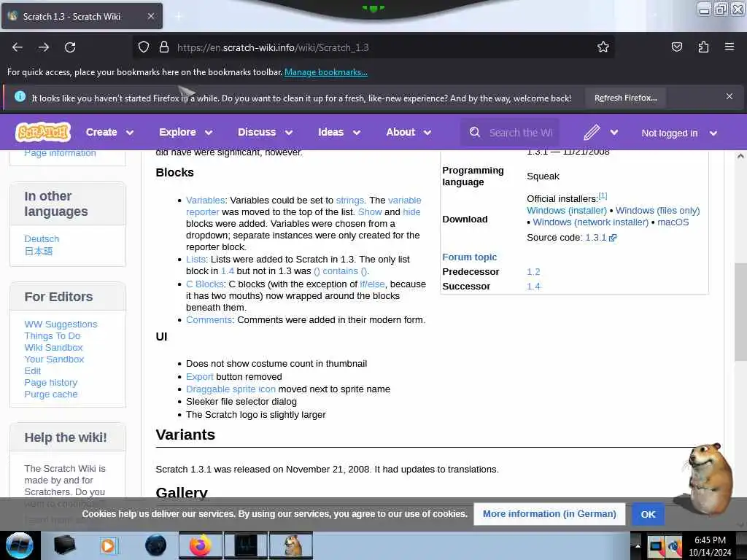This screenshot has height=560, width=747.
Task: Go forward with the browser forward arrow
Action: pos(44,47)
